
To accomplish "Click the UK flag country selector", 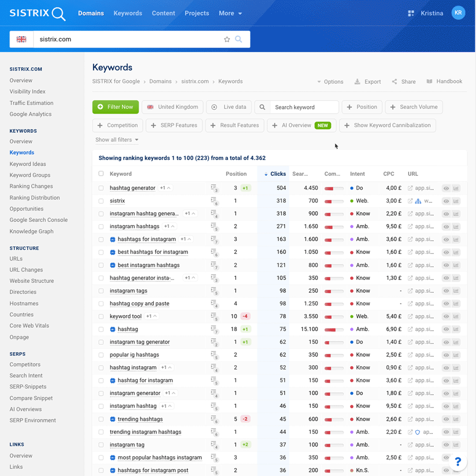I will tap(21, 39).
